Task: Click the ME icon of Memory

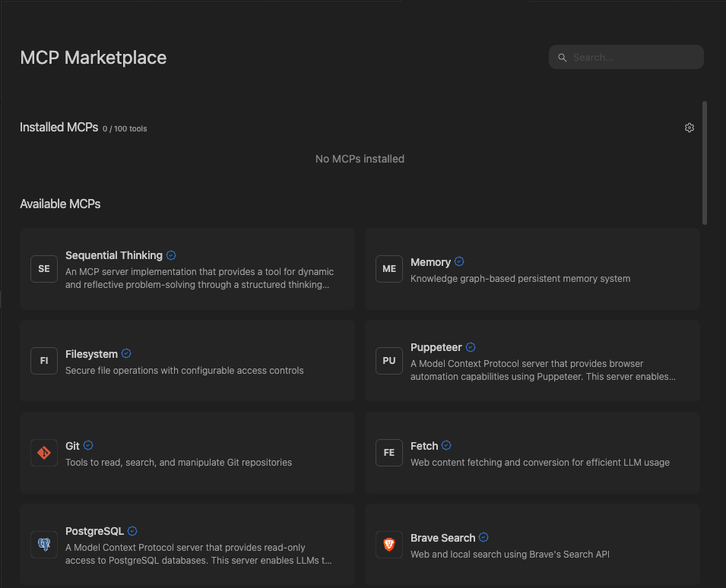Action: [x=389, y=269]
